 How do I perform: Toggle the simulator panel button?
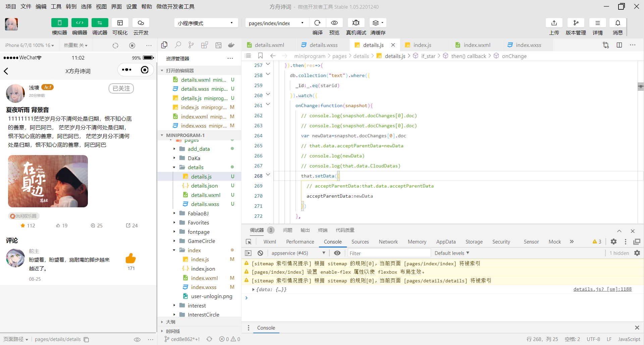tap(60, 23)
